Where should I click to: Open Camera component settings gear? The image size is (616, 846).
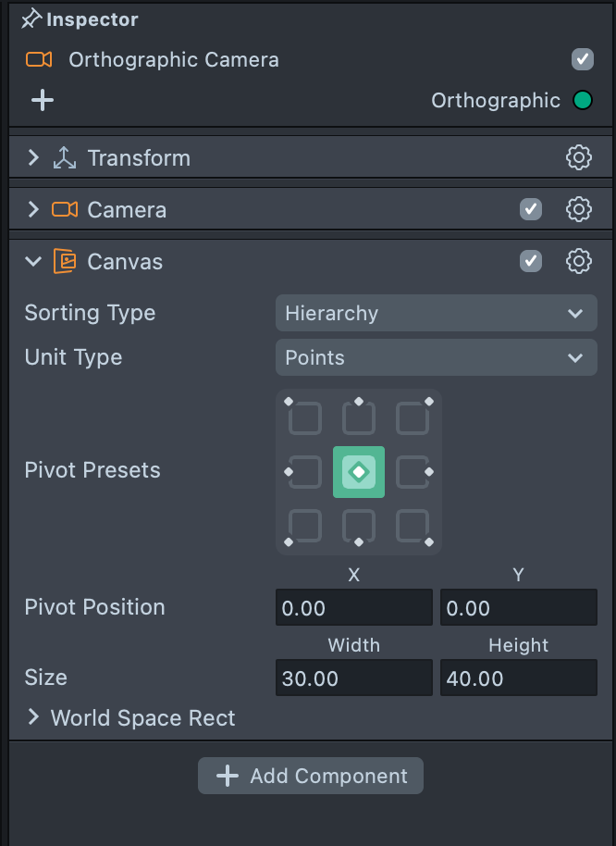pyautogui.click(x=578, y=209)
